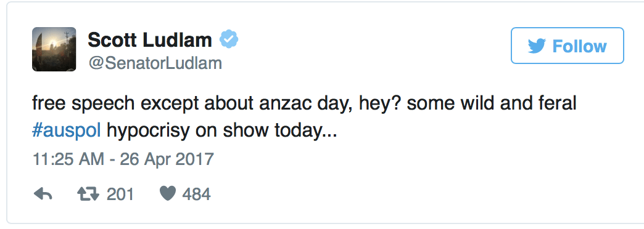Open the #auspol hashtag link
Viewport: 644px width, 229px height.
coord(67,132)
